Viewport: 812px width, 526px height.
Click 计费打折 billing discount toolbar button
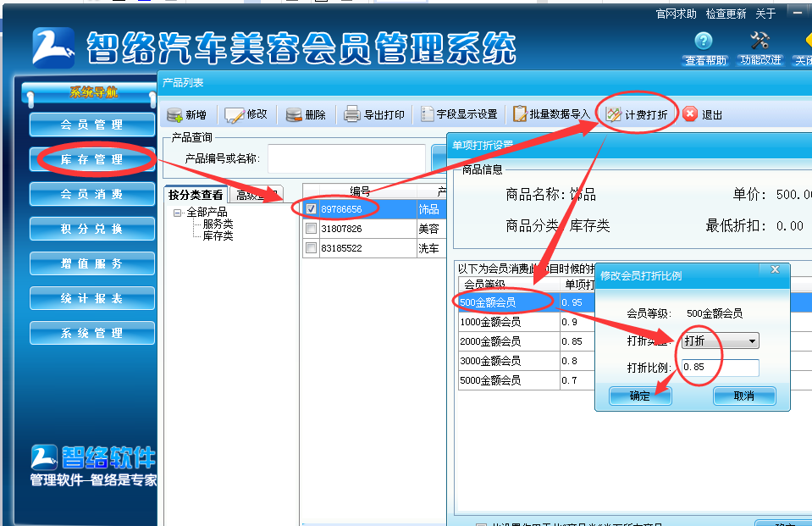coord(637,114)
